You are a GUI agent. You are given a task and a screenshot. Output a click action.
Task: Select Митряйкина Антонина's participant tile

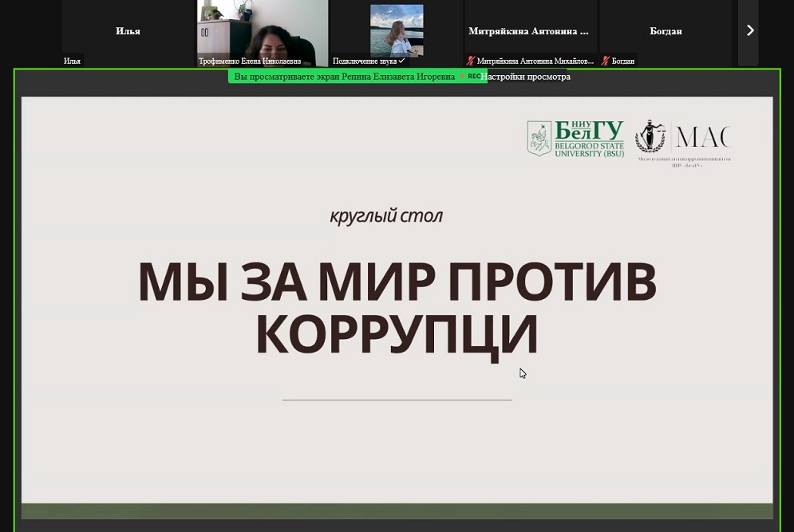pyautogui.click(x=530, y=31)
